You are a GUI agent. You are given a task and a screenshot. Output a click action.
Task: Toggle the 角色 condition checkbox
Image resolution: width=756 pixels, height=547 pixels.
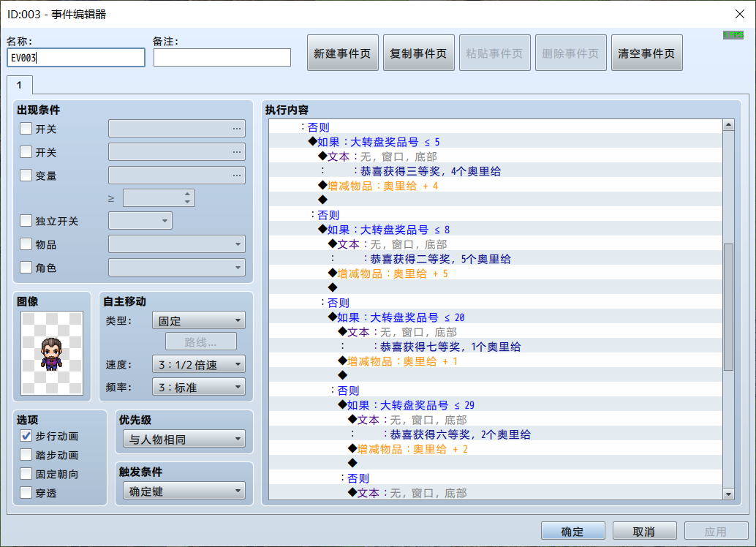click(x=26, y=267)
